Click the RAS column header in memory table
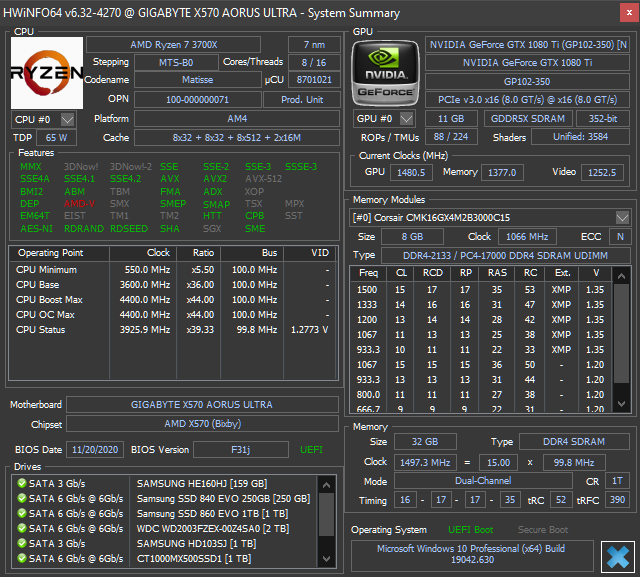Screen dimensions: 640x577 [x=497, y=273]
